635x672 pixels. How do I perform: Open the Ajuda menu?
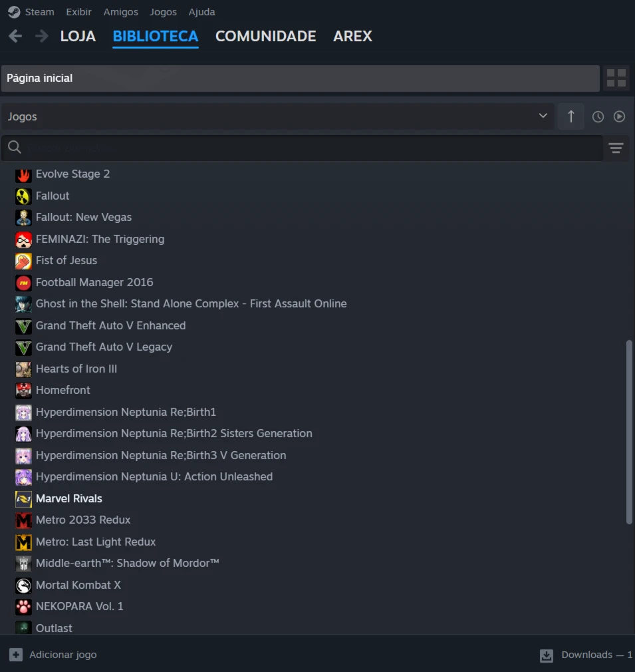pos(201,12)
